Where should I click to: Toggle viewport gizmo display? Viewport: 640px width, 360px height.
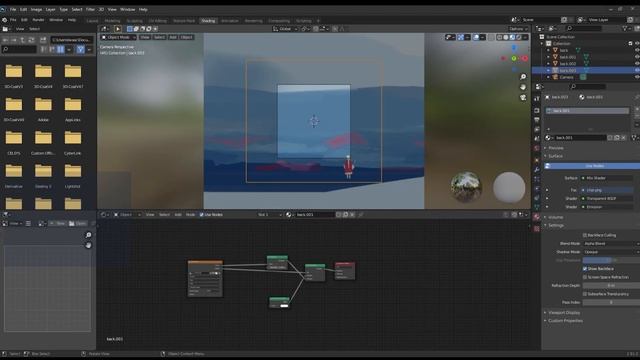[x=461, y=37]
